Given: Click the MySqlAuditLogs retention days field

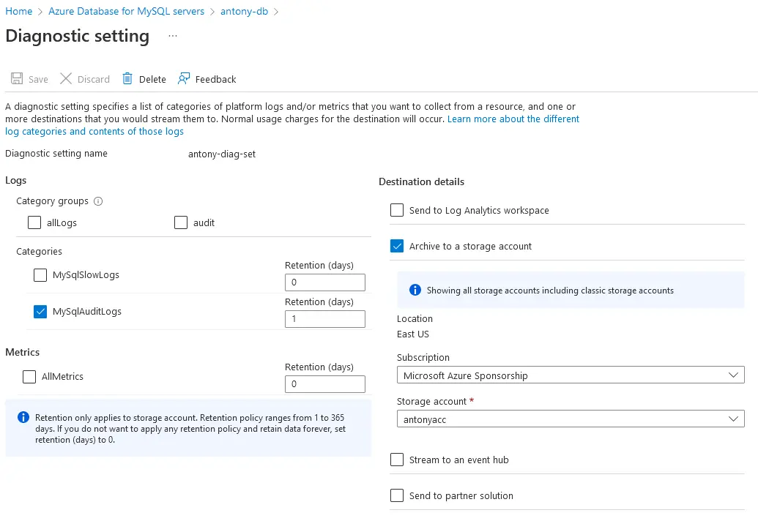Looking at the screenshot, I should tap(324, 319).
